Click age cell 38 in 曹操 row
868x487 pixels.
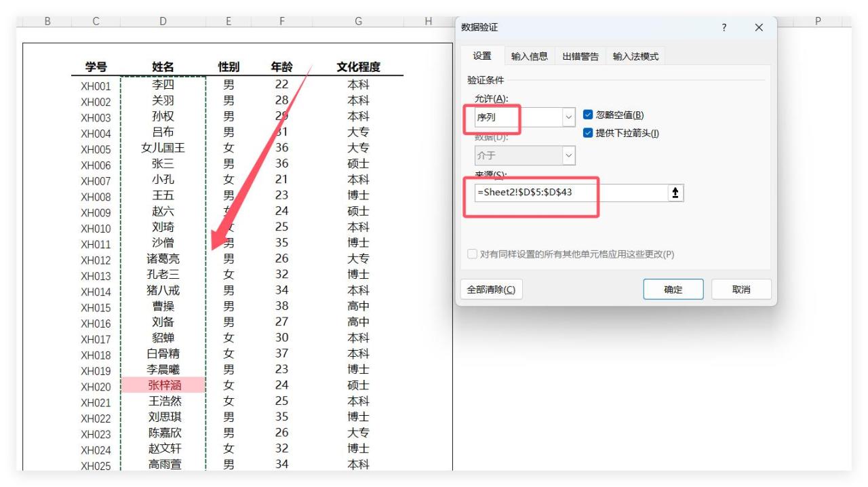pos(281,306)
